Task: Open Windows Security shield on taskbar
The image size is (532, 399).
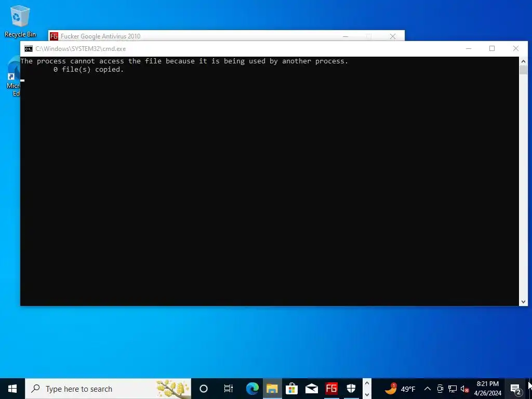Action: 351,389
